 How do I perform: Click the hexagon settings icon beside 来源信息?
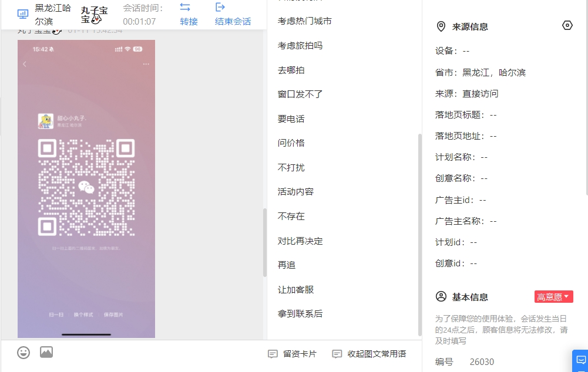coord(567,25)
